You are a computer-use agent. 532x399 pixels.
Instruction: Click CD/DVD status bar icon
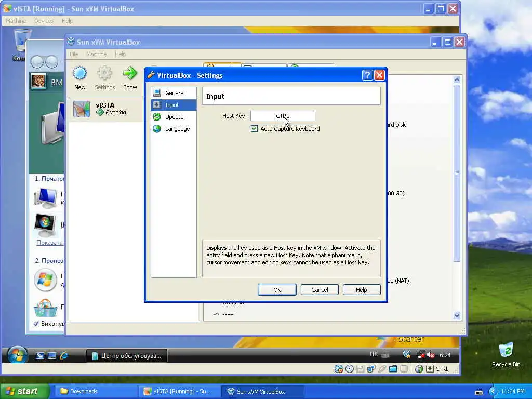tap(350, 369)
